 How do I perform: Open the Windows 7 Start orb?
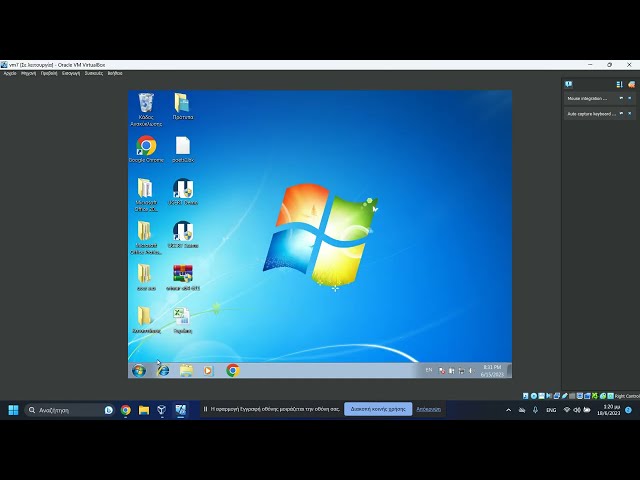click(x=139, y=371)
